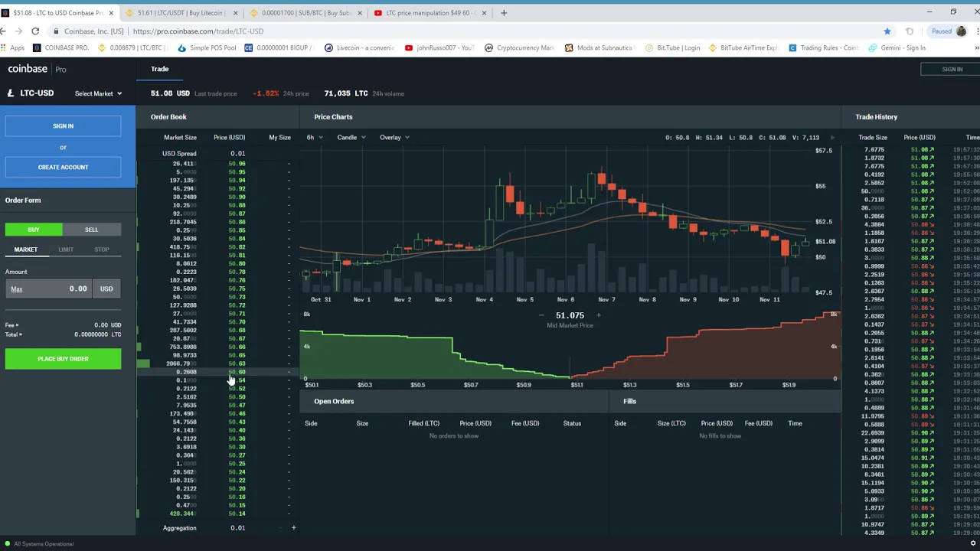Screen dimensions: 980x551
Task: Click the 50.14 price in order book
Action: click(x=237, y=514)
